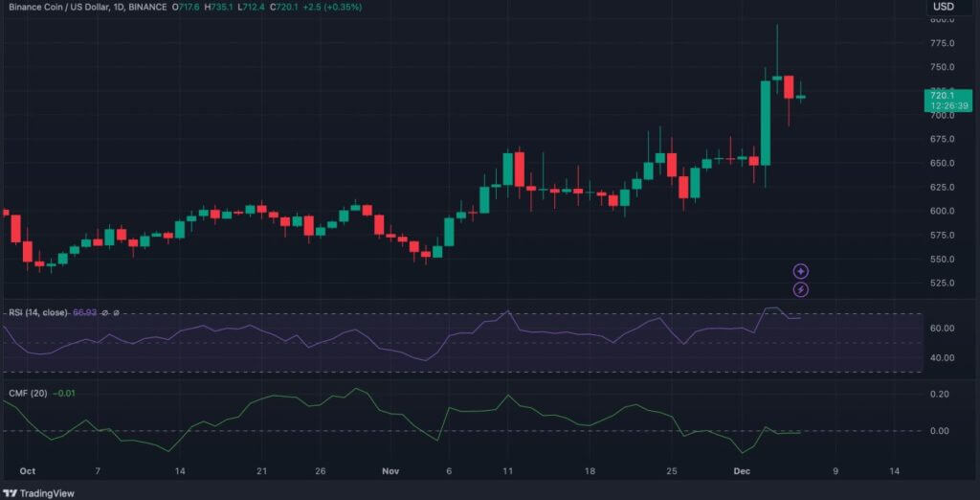Screen dimensions: 980x500
Task: Click the high price H735.1
Action: click(x=219, y=7)
